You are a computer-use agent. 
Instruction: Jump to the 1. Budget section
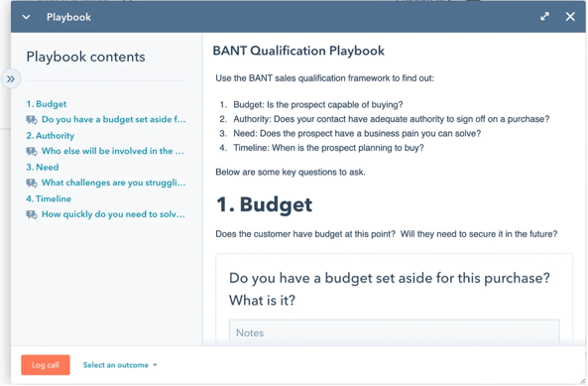[x=47, y=104]
